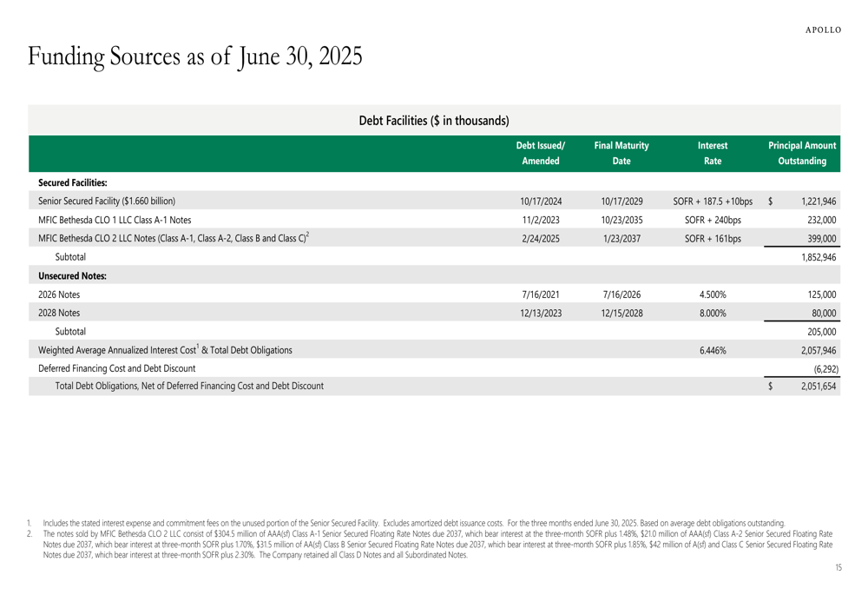Image resolution: width=868 pixels, height=595 pixels.
Task: Select "MFIC Bethesda CLO 1 LLC Class A-1 Notes"
Action: coord(115,220)
